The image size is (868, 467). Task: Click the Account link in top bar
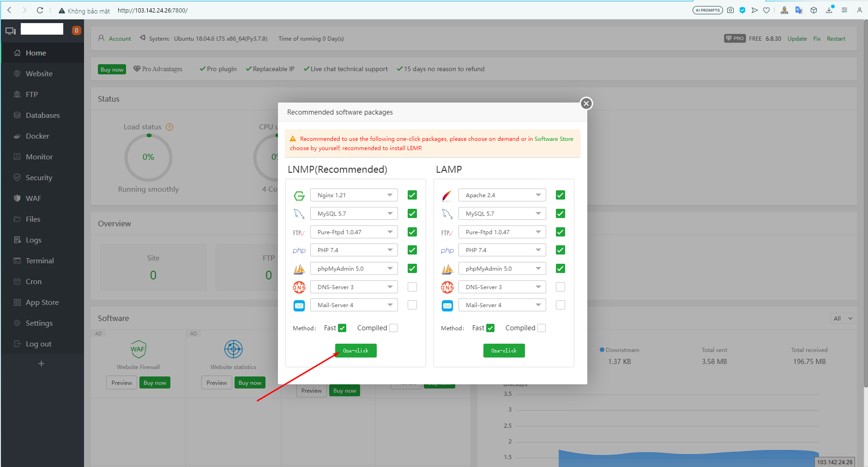coord(120,39)
